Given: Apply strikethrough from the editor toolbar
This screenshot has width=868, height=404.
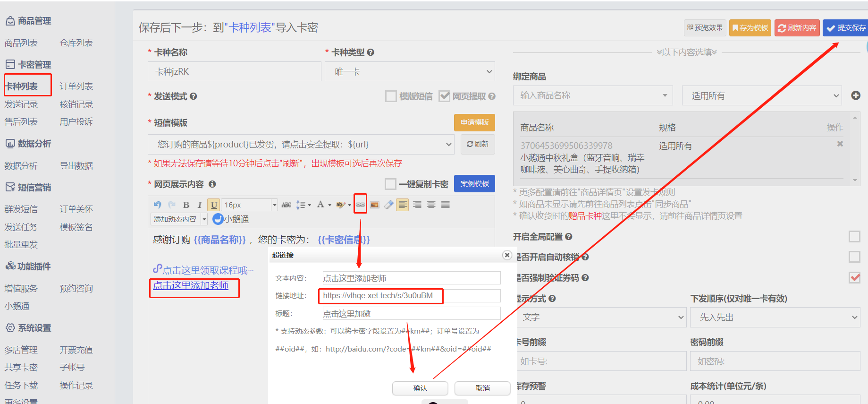Looking at the screenshot, I should click(286, 205).
